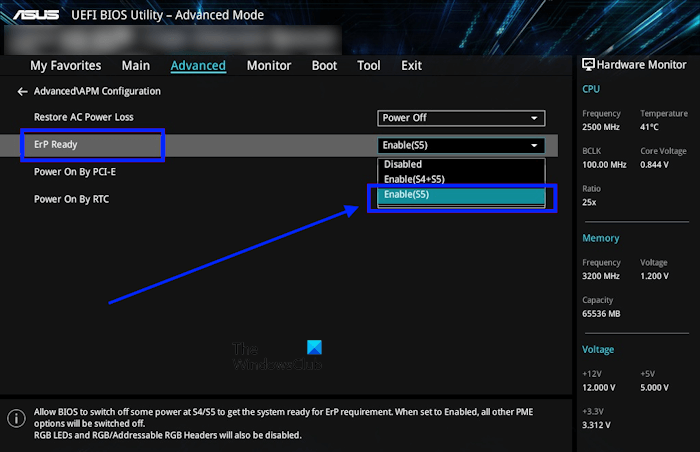The image size is (700, 452).
Task: Switch to the Main tab
Action: [136, 66]
